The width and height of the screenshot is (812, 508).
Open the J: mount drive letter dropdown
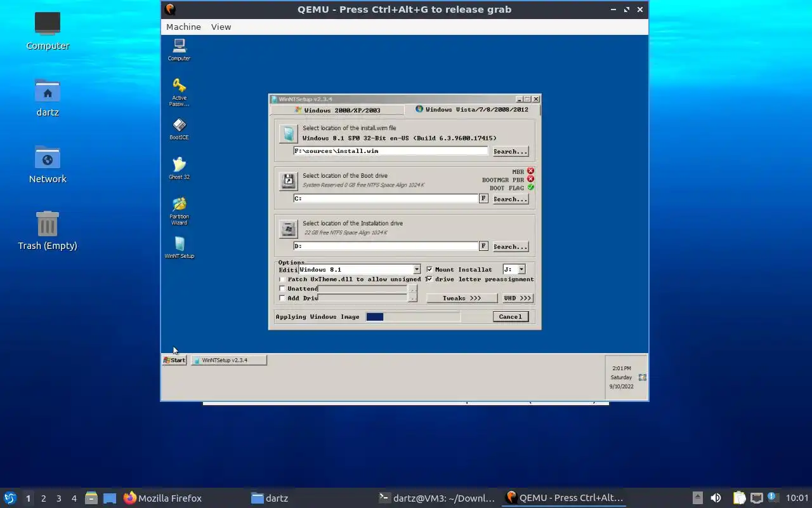pos(521,270)
